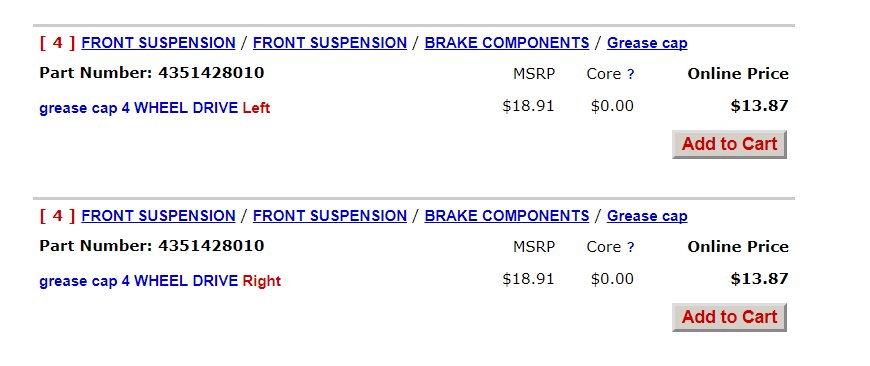Add the Left grease cap to cart

[729, 144]
